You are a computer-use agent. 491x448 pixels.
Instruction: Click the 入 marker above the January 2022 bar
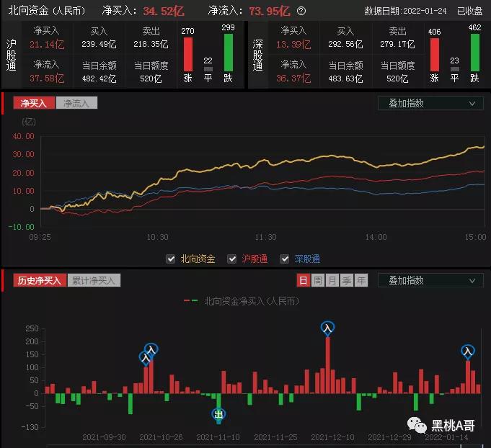tap(468, 351)
